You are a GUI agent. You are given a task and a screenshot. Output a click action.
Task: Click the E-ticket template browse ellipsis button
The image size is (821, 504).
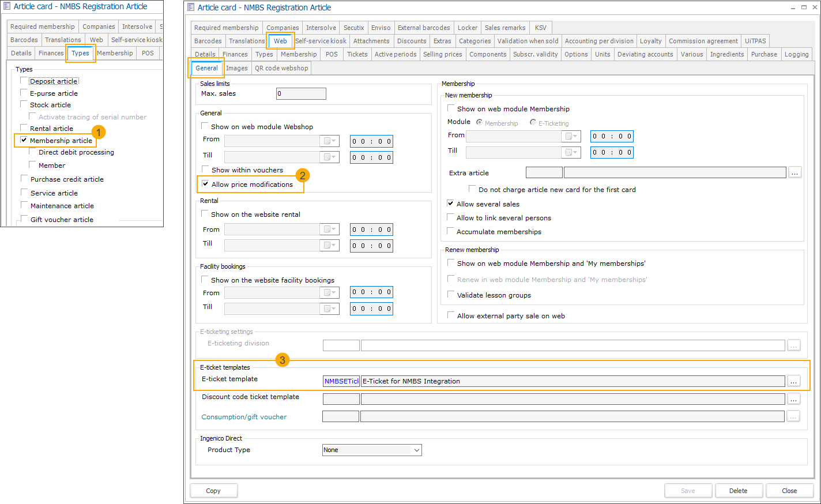coord(794,381)
